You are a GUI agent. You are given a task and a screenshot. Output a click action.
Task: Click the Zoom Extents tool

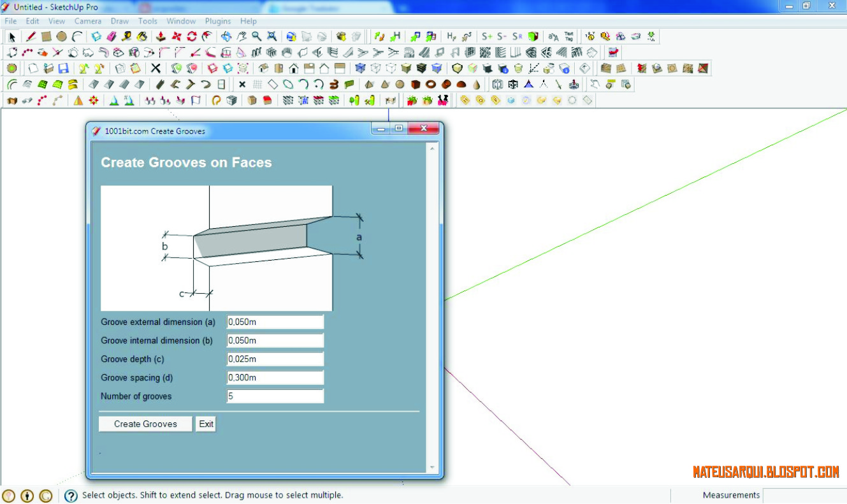[271, 36]
